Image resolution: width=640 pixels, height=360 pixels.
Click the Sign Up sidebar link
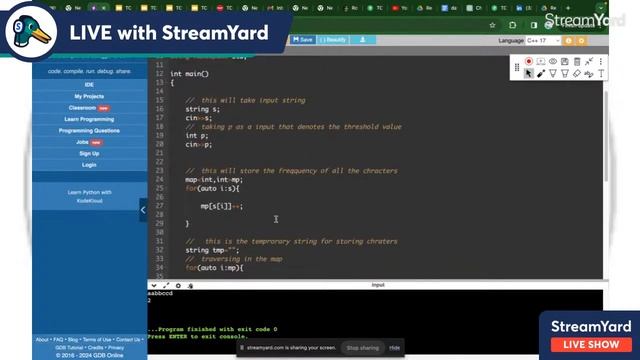coord(89,153)
